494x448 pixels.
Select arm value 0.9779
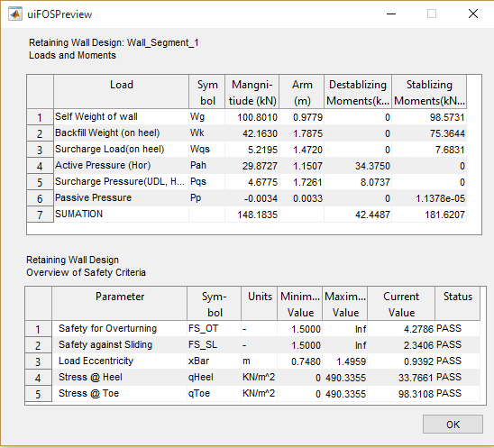(x=302, y=117)
